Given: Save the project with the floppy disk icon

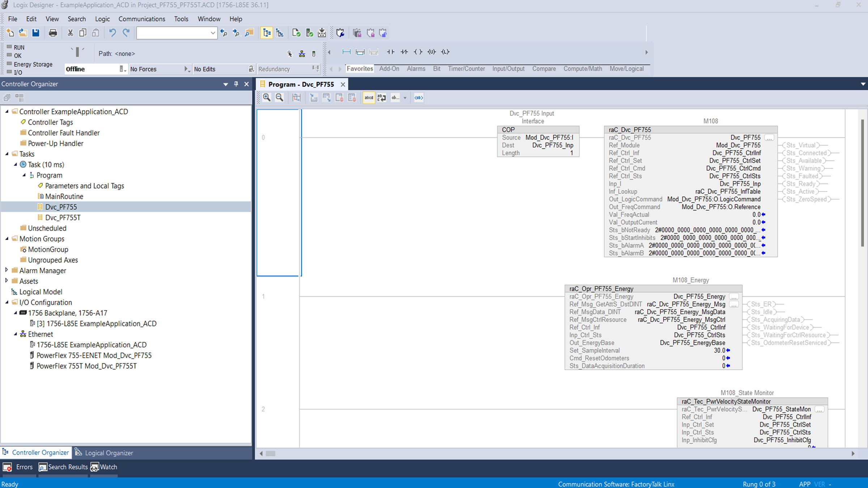Looking at the screenshot, I should point(35,33).
